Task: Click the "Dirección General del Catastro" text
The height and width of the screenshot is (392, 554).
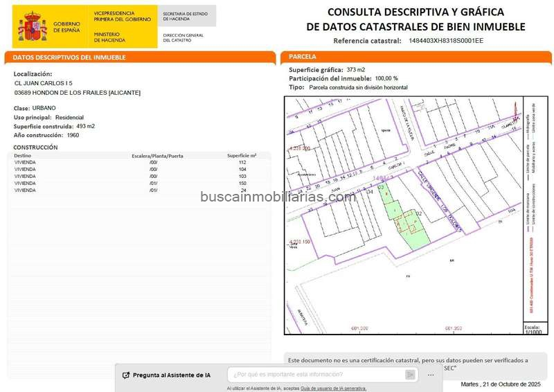Action: [x=183, y=37]
